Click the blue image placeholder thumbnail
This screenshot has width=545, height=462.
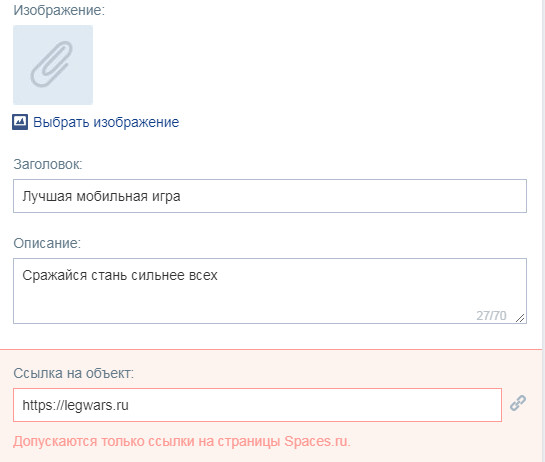coord(53,65)
